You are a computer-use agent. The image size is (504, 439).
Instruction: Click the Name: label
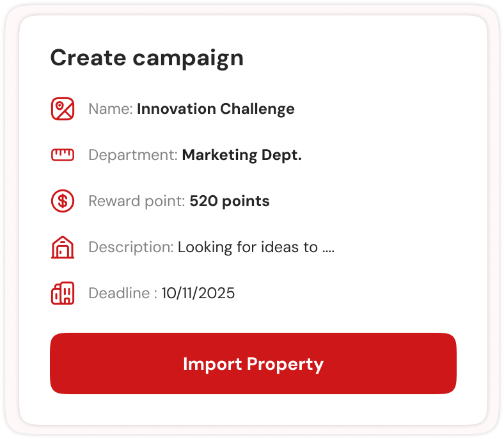(110, 109)
